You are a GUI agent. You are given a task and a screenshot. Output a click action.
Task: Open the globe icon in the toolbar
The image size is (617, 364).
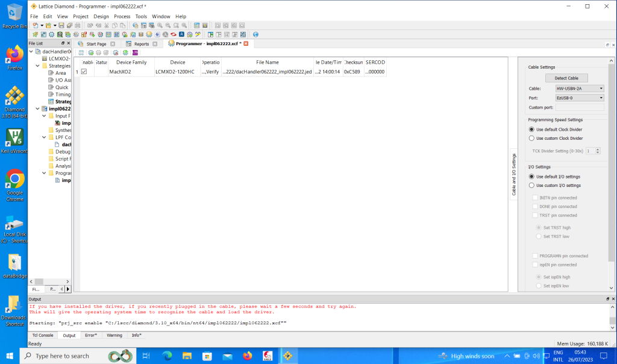pyautogui.click(x=255, y=34)
